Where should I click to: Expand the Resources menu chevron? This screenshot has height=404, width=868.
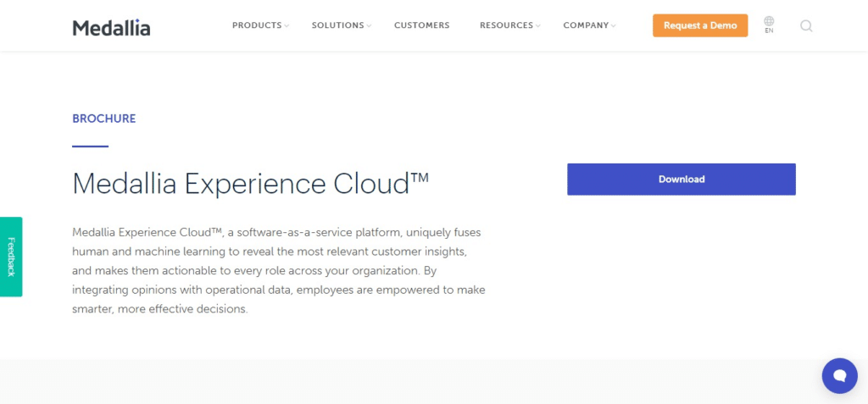pos(537,26)
